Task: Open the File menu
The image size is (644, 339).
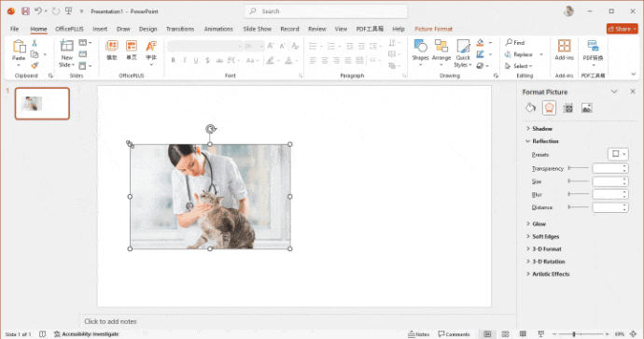Action: click(x=14, y=29)
